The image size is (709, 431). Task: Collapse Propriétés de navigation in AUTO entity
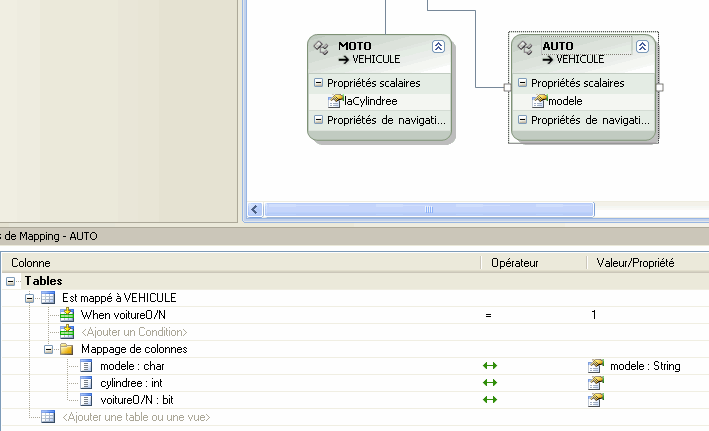tap(522, 120)
